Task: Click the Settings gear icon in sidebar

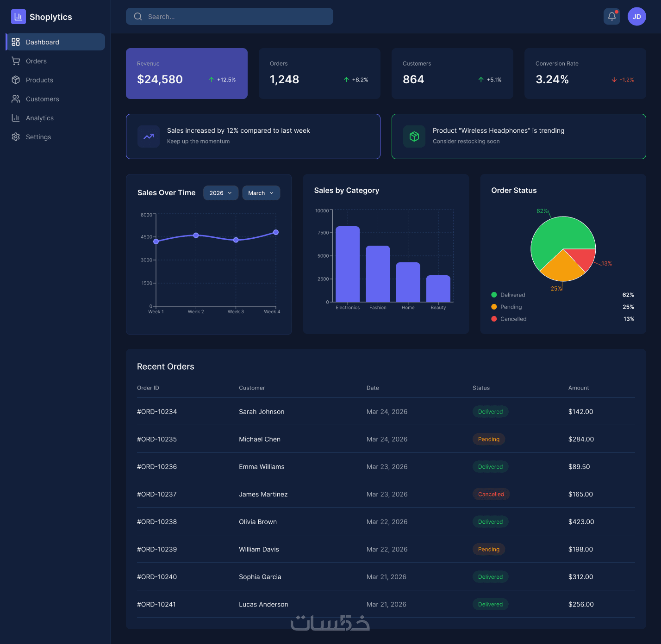Action: [16, 137]
